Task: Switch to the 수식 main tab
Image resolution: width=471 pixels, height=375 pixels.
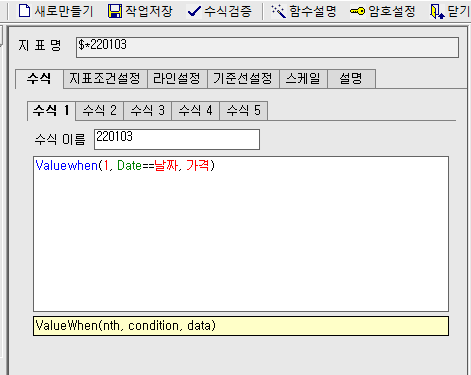Action: [39, 79]
